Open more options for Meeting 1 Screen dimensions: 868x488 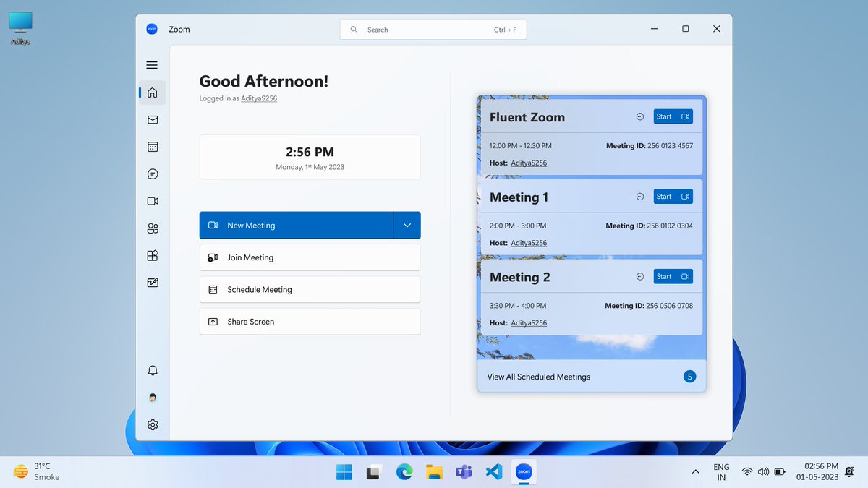coord(639,197)
